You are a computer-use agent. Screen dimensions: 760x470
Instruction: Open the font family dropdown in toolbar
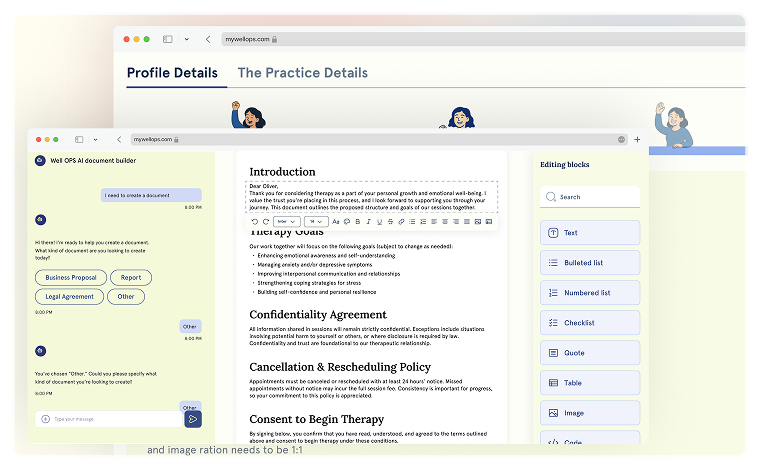click(x=286, y=221)
